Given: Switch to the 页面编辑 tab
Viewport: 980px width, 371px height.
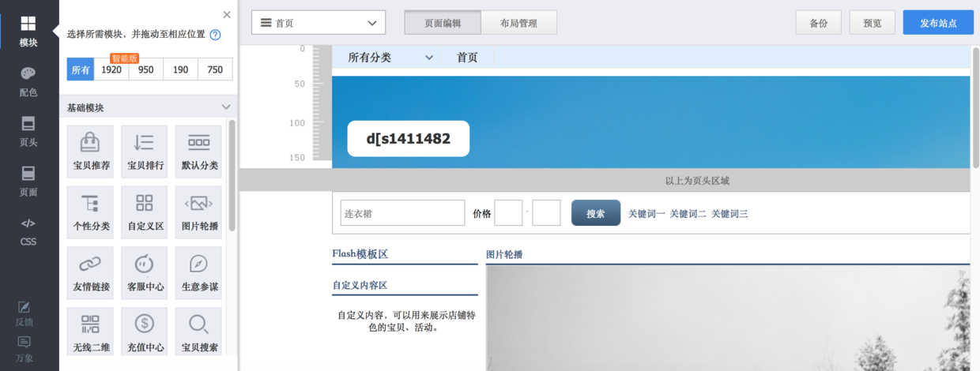Looking at the screenshot, I should click(442, 23).
